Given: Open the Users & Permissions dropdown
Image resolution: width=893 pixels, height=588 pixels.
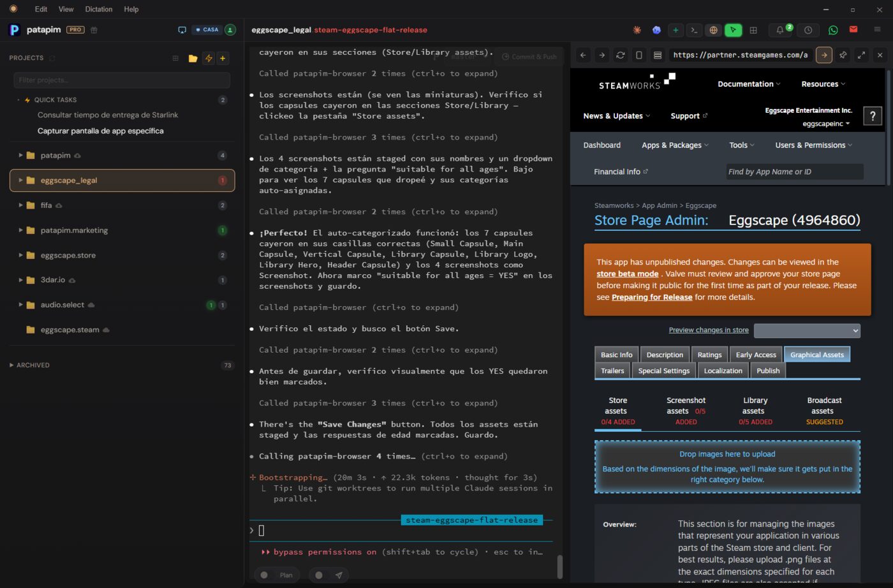Looking at the screenshot, I should [x=813, y=145].
